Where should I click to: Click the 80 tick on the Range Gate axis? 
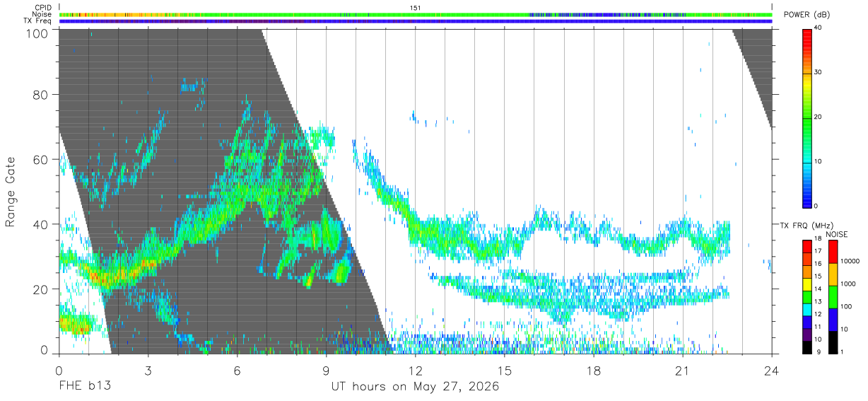coord(41,94)
